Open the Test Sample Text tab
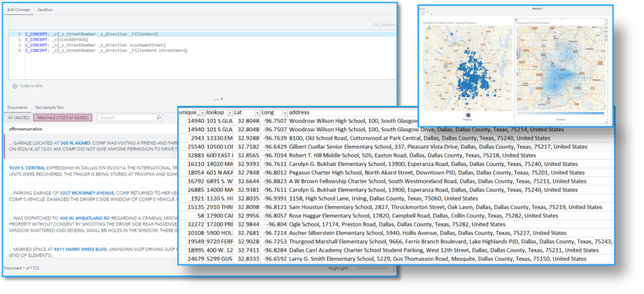 click(x=49, y=107)
